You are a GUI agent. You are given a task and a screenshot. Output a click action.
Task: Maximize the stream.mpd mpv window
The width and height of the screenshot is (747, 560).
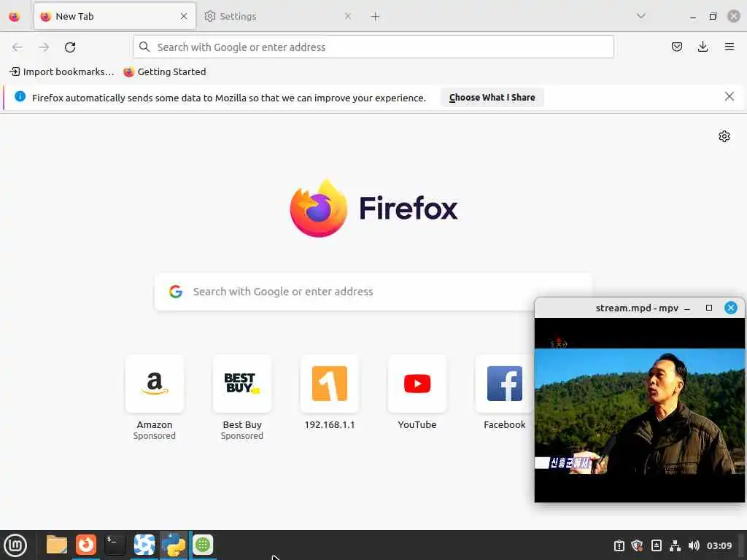tap(709, 308)
